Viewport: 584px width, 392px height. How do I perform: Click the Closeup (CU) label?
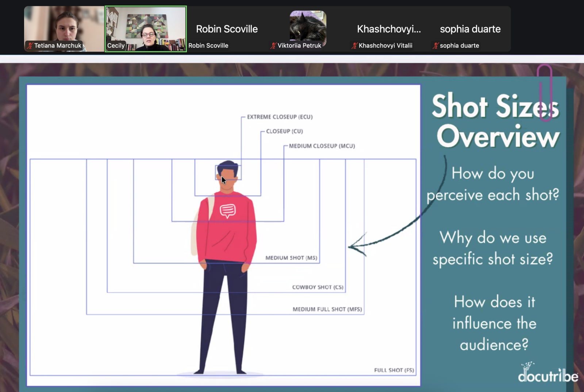point(284,131)
